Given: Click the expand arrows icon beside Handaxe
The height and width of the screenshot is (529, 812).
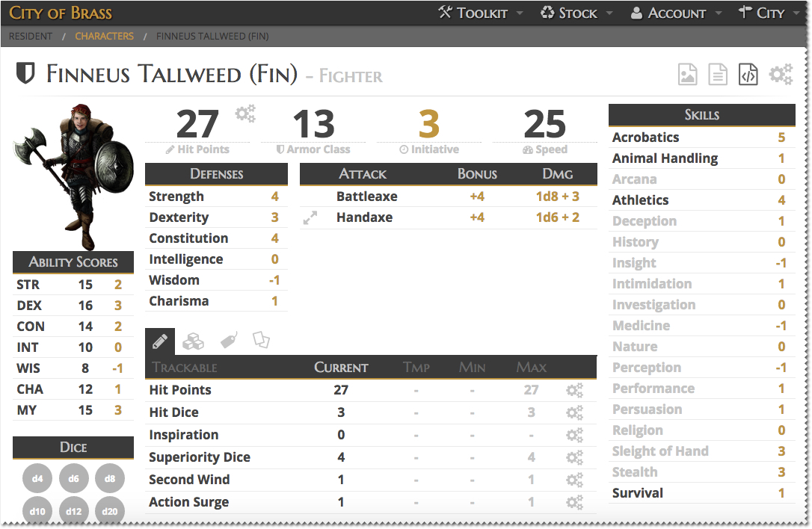Looking at the screenshot, I should (310, 218).
